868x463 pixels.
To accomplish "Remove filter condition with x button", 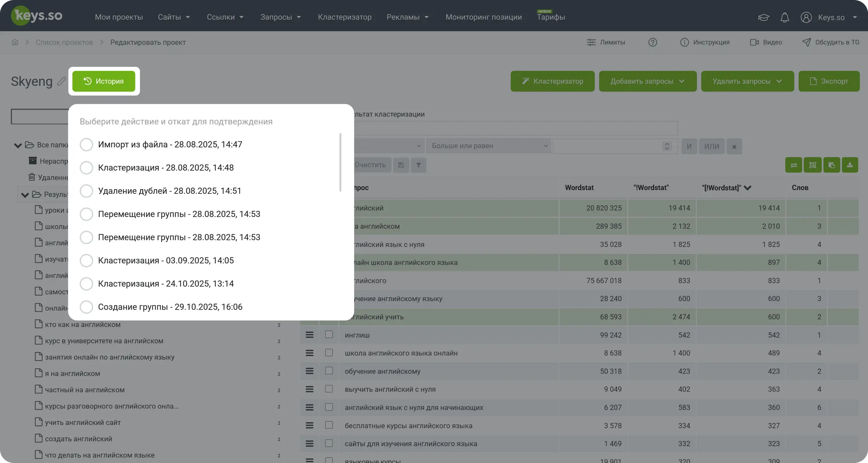I will (x=734, y=146).
